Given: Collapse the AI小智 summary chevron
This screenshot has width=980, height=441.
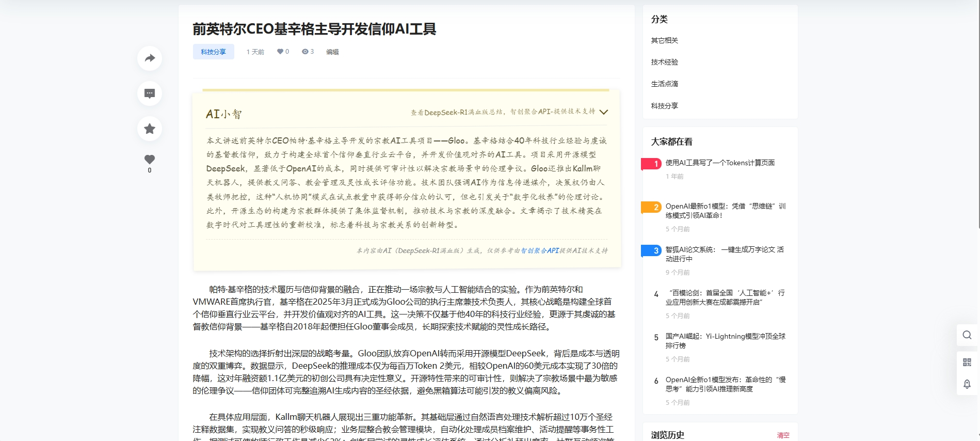Looking at the screenshot, I should (603, 112).
